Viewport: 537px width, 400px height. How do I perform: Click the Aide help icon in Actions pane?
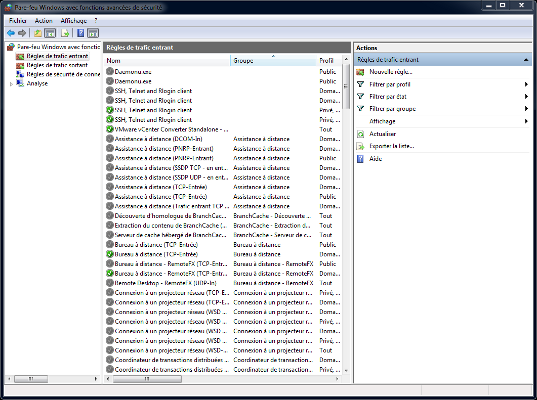(x=360, y=159)
